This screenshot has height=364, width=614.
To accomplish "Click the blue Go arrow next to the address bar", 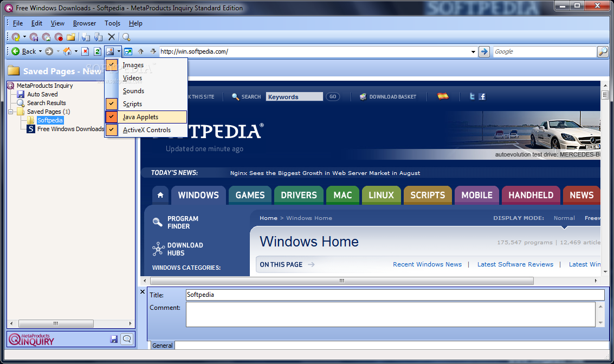I will (484, 51).
